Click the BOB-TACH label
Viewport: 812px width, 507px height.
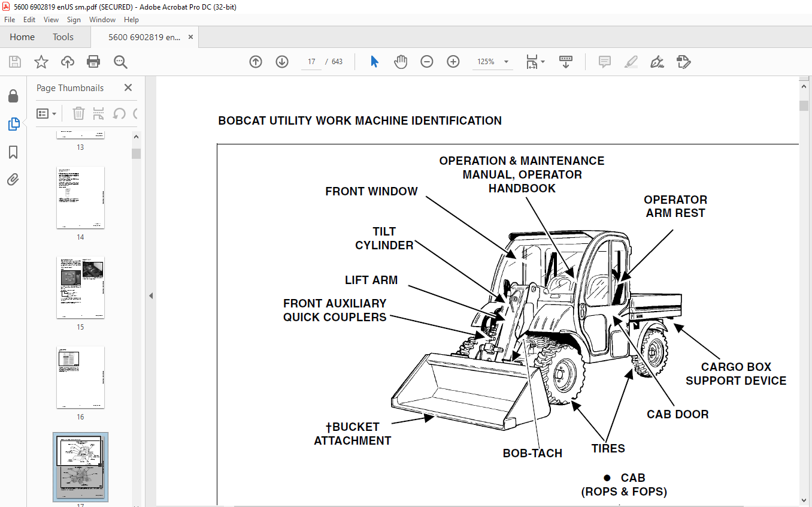coord(532,453)
